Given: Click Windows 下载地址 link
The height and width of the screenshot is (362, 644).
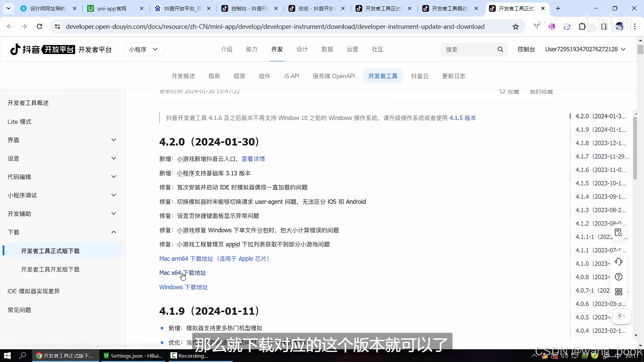Looking at the screenshot, I should pyautogui.click(x=183, y=287).
